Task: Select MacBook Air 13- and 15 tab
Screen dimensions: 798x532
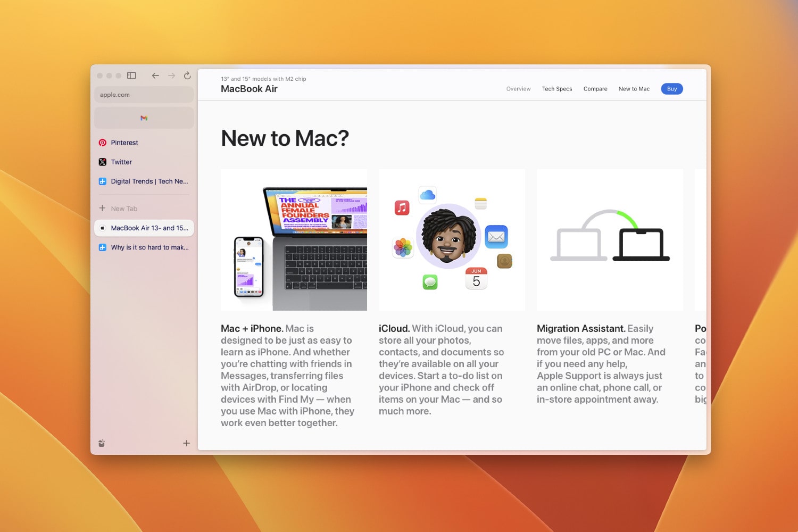Action: tap(144, 228)
